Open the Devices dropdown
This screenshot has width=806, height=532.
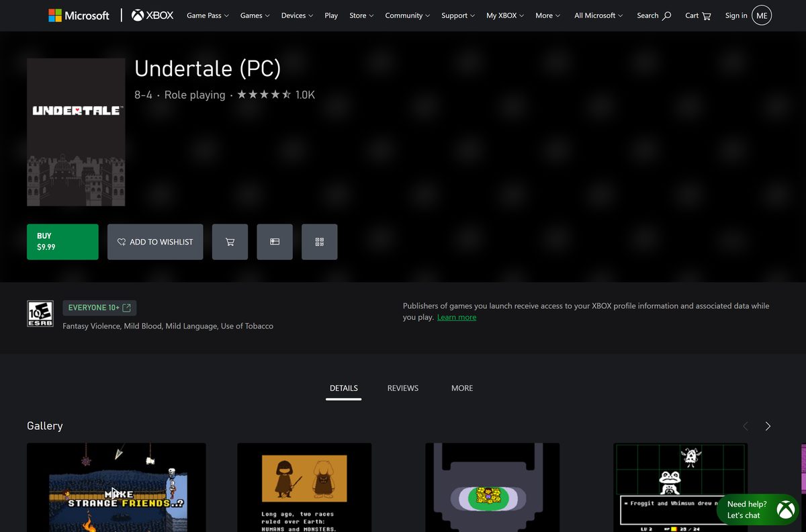point(297,15)
